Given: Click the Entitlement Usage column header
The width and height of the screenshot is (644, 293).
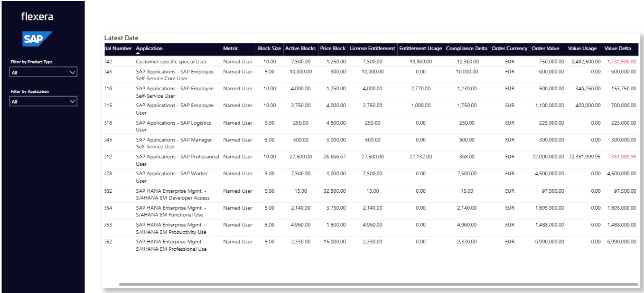Looking at the screenshot, I should pos(421,49).
